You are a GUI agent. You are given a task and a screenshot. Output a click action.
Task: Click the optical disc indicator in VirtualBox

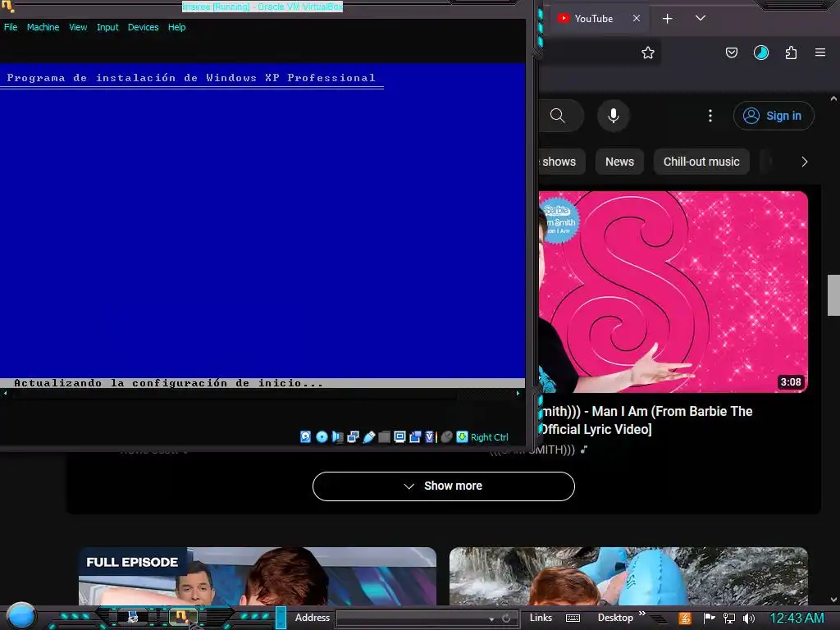(322, 436)
